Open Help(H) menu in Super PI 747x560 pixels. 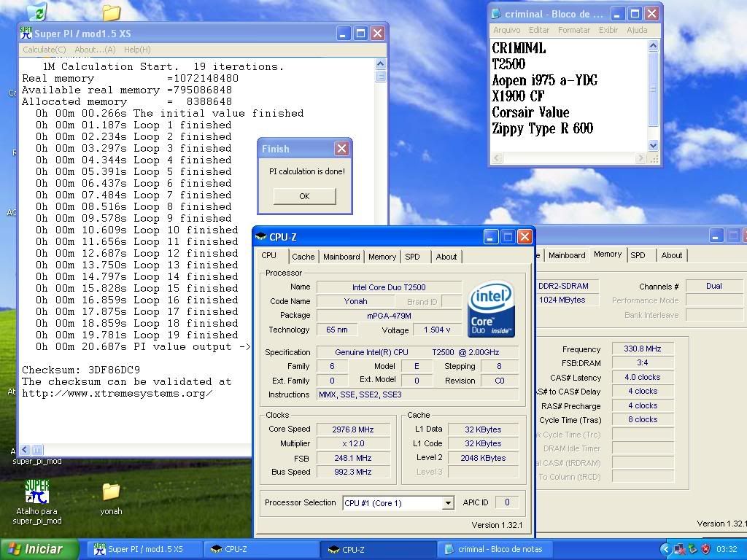137,50
